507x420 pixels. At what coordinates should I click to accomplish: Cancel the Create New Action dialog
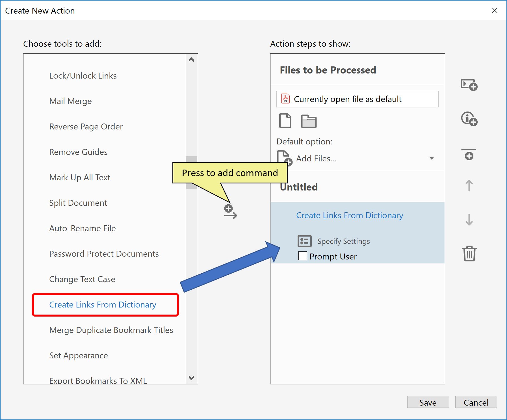(x=476, y=402)
